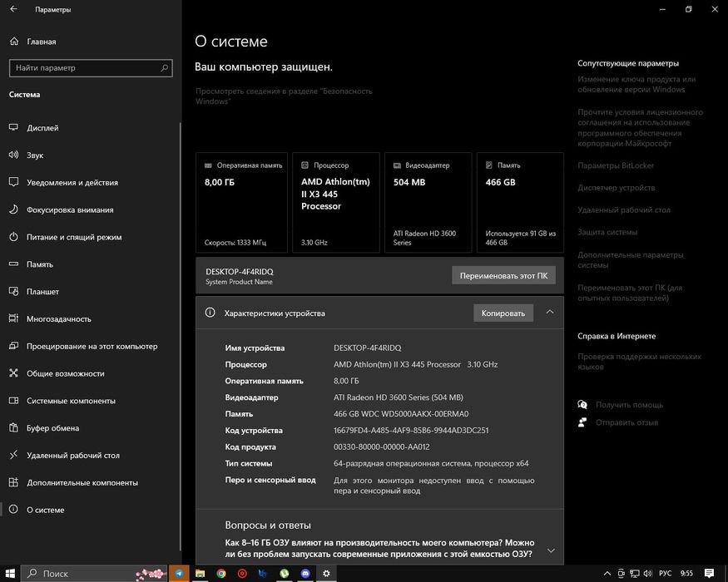The image size is (728, 582).
Task: Click the volume icon in system tray
Action: pos(648,574)
